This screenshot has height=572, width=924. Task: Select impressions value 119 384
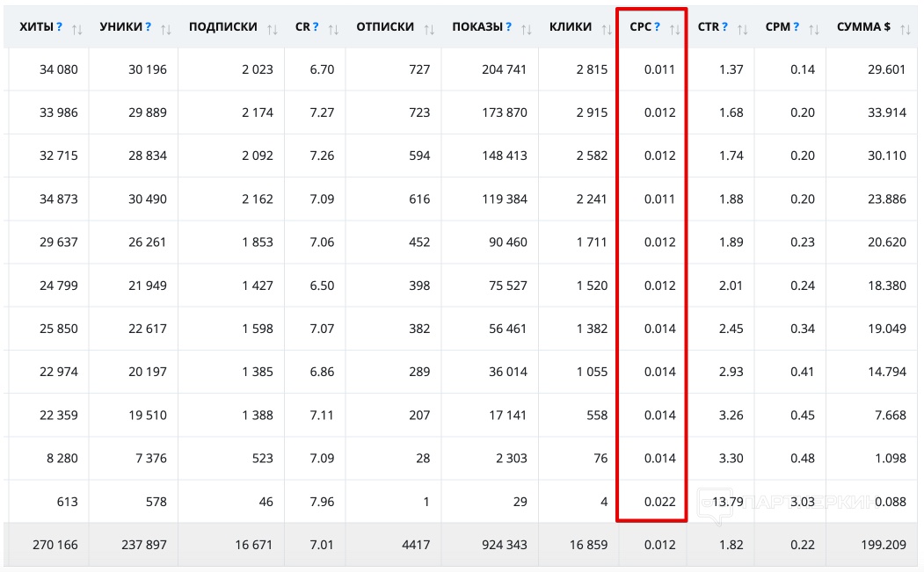505,199
